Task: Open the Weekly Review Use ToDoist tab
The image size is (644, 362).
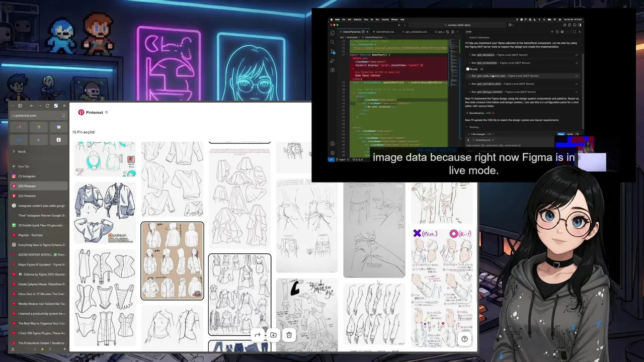Action: point(38,304)
